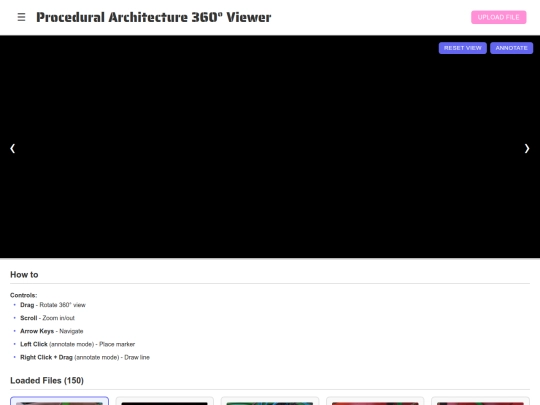Open the hamburger menu icon
The width and height of the screenshot is (540, 405).
[21, 17]
